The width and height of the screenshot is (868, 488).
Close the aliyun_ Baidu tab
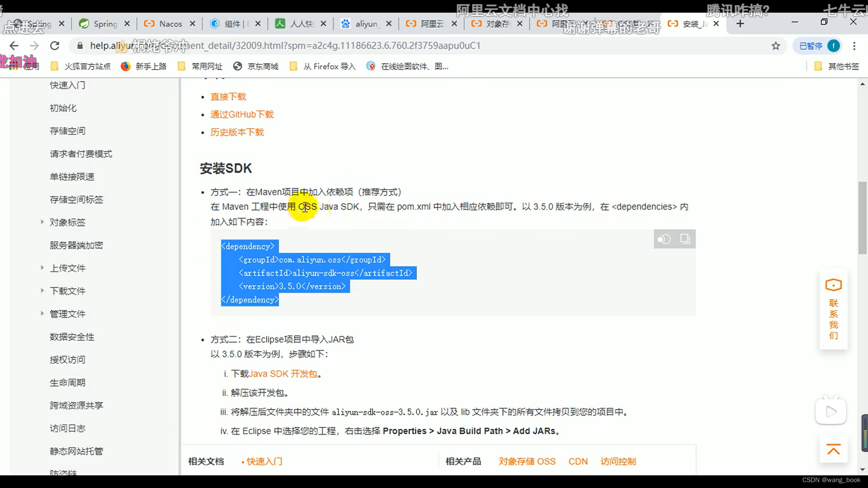point(389,23)
